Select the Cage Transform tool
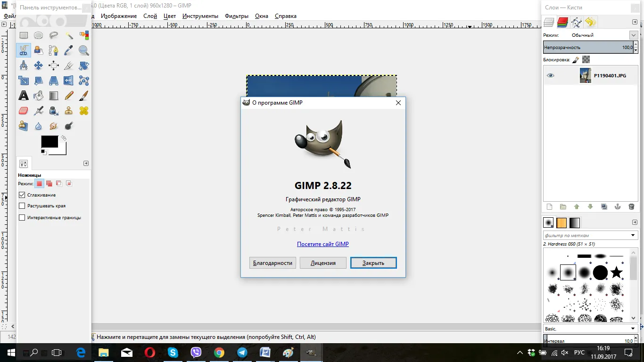The image size is (644, 362). click(x=84, y=80)
